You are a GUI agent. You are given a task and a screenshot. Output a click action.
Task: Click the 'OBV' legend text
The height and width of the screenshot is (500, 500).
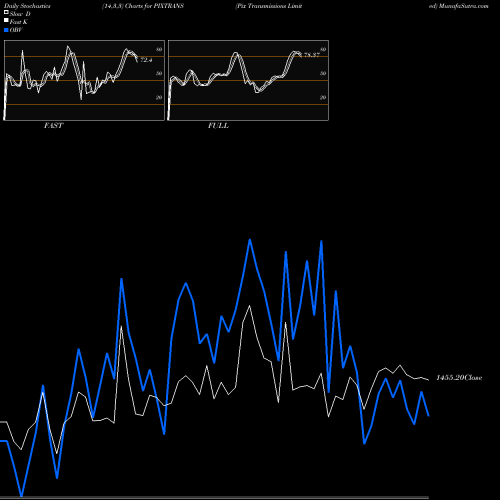(16, 30)
